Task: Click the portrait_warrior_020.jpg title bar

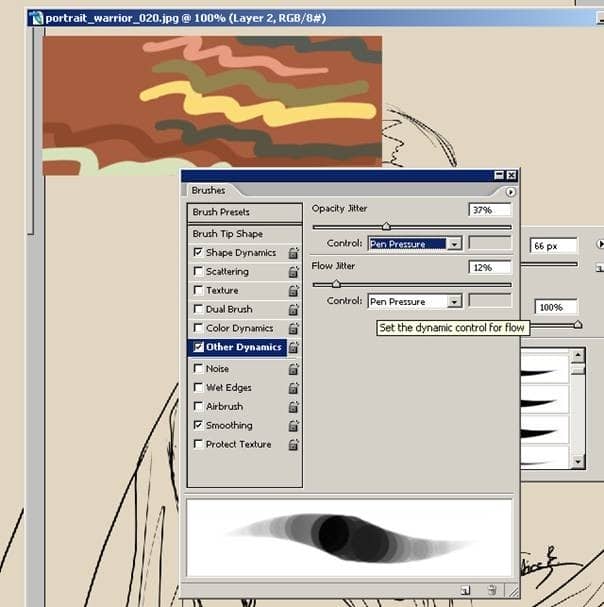Action: [316, 18]
